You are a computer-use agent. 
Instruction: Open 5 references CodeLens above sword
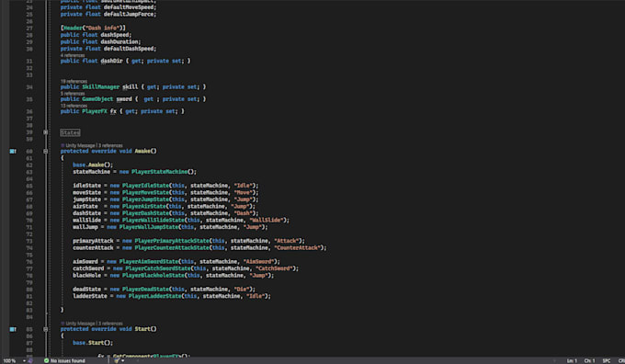point(73,93)
